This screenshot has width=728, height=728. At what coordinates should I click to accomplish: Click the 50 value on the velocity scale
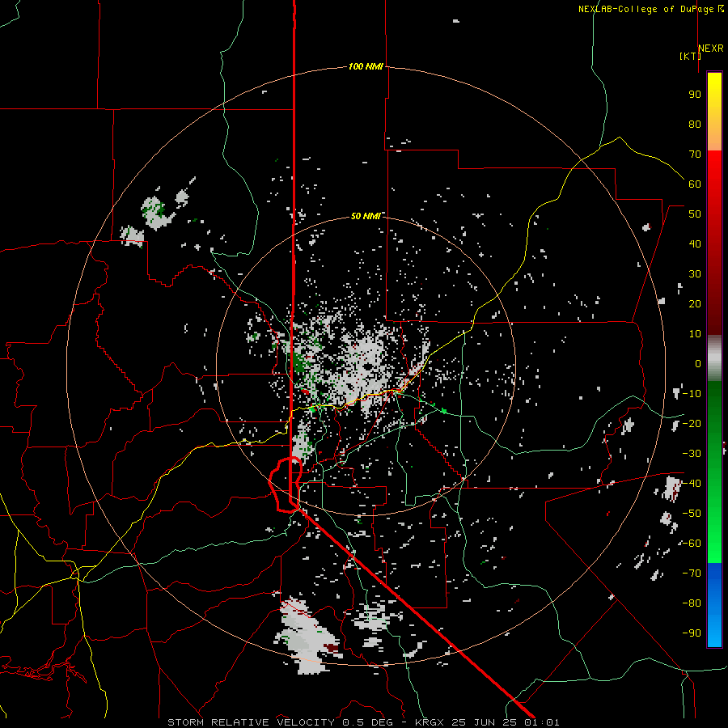tap(695, 214)
